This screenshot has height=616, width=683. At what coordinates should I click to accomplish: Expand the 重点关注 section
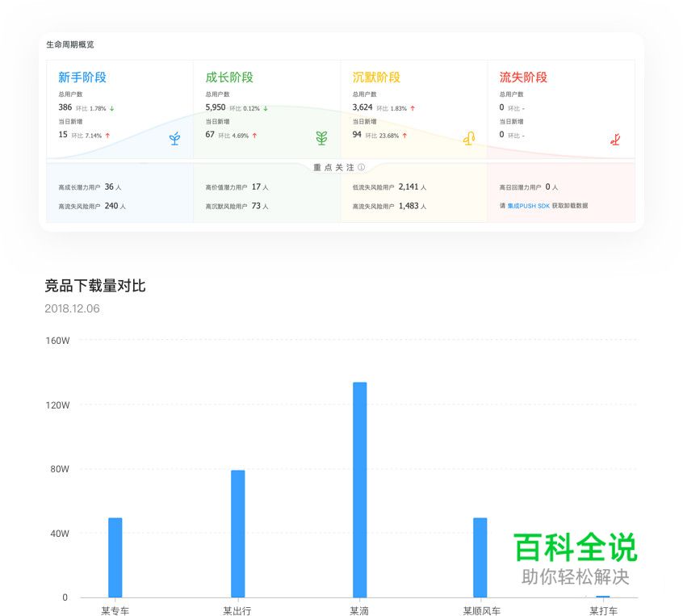(x=334, y=167)
